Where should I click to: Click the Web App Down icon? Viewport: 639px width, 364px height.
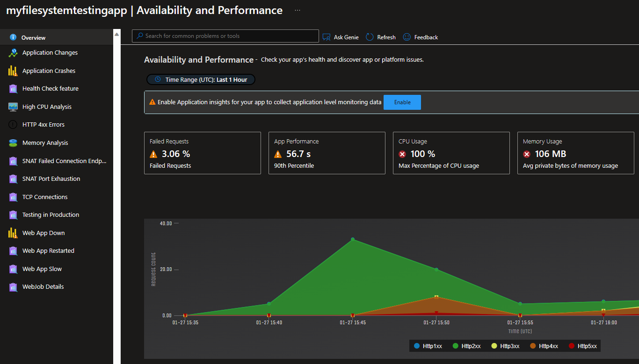(13, 233)
